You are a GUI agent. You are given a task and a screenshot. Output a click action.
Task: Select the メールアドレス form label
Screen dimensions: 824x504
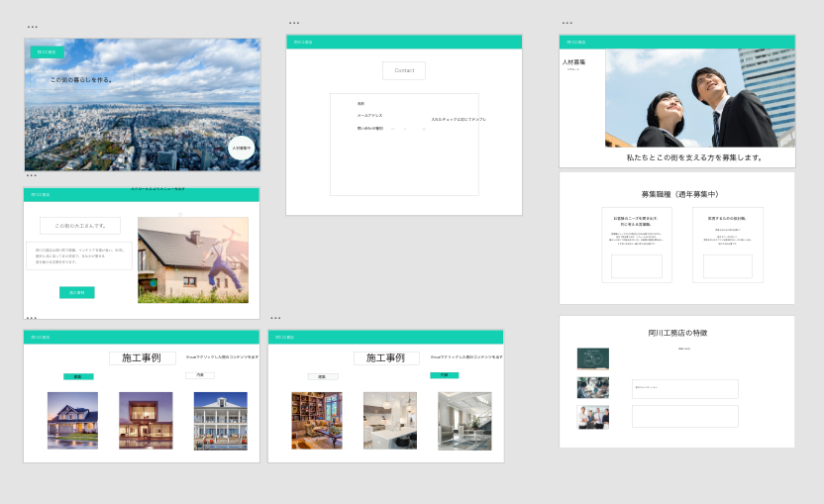(x=370, y=116)
